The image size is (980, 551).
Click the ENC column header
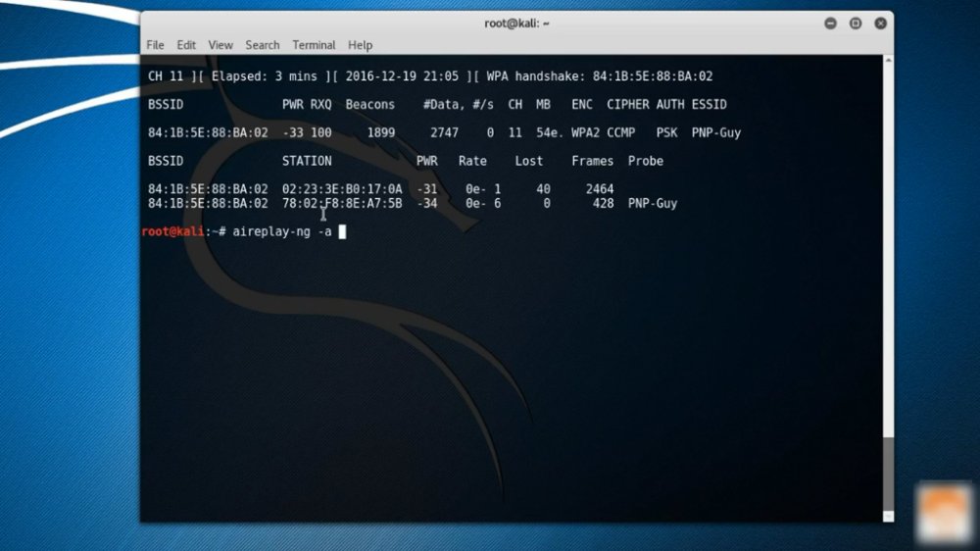[582, 105]
